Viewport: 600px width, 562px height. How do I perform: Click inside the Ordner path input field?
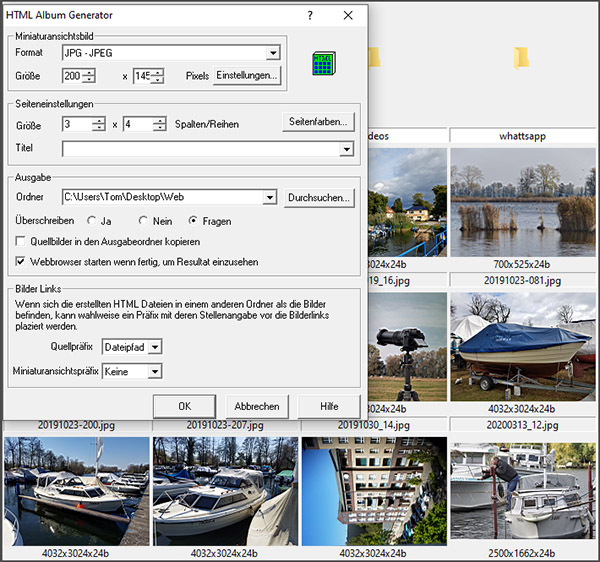point(160,198)
